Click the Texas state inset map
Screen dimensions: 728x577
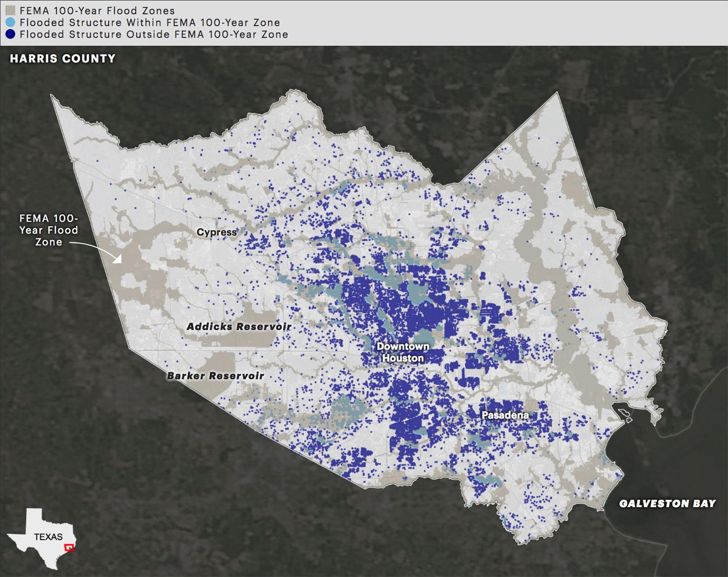(x=41, y=538)
